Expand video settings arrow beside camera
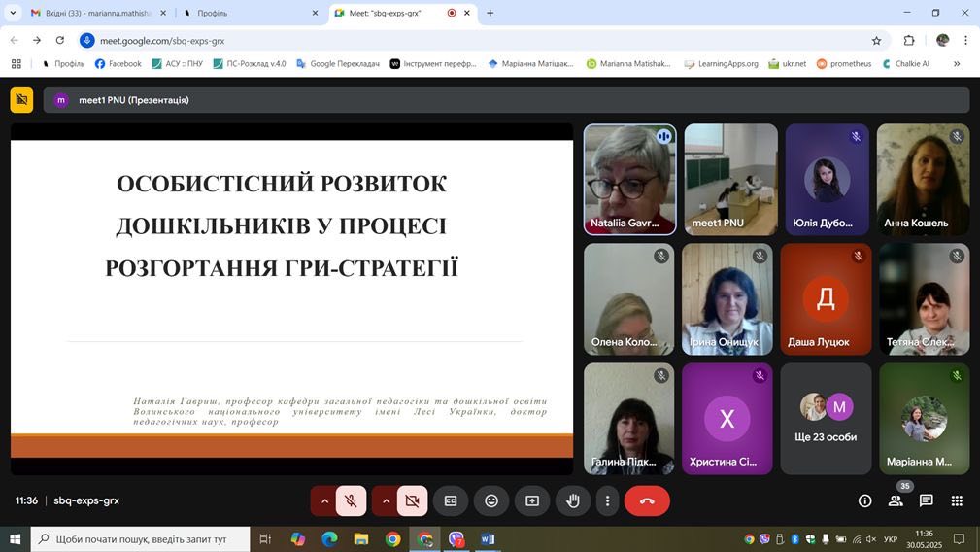The image size is (980, 552). [x=386, y=500]
